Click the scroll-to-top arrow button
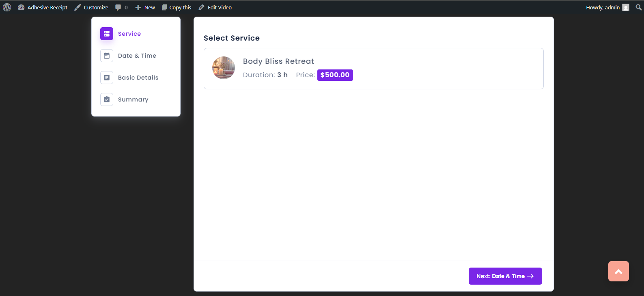The image size is (644, 296). point(618,271)
